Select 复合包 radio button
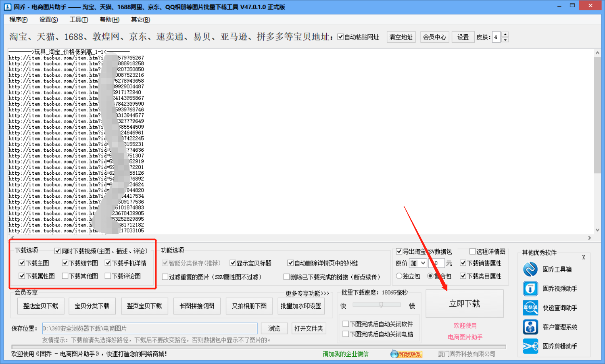Image resolution: width=605 pixels, height=364 pixels. 430,276
